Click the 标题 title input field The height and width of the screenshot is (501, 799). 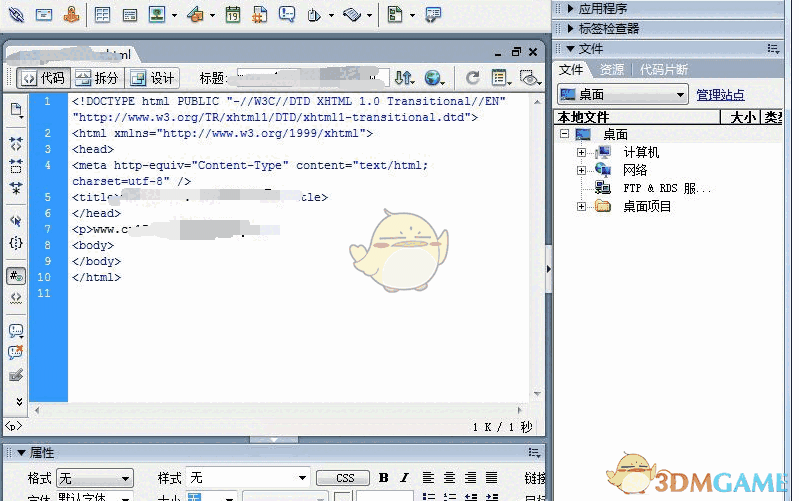312,78
